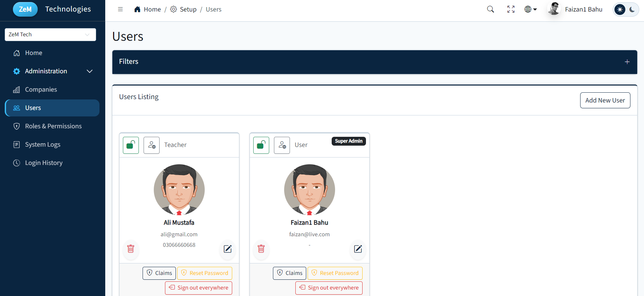Click the Setup gear icon in breadcrumb
Viewport: 644px width, 296px height.
tap(173, 9)
